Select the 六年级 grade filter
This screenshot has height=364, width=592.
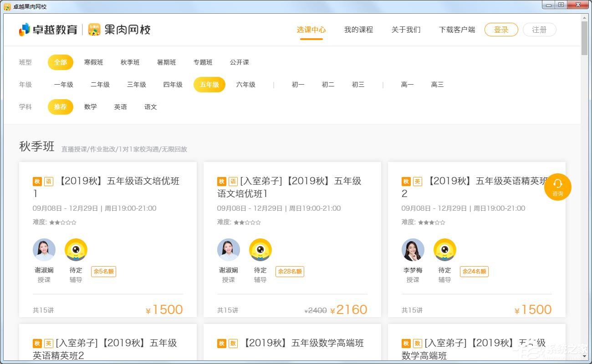[x=246, y=85]
